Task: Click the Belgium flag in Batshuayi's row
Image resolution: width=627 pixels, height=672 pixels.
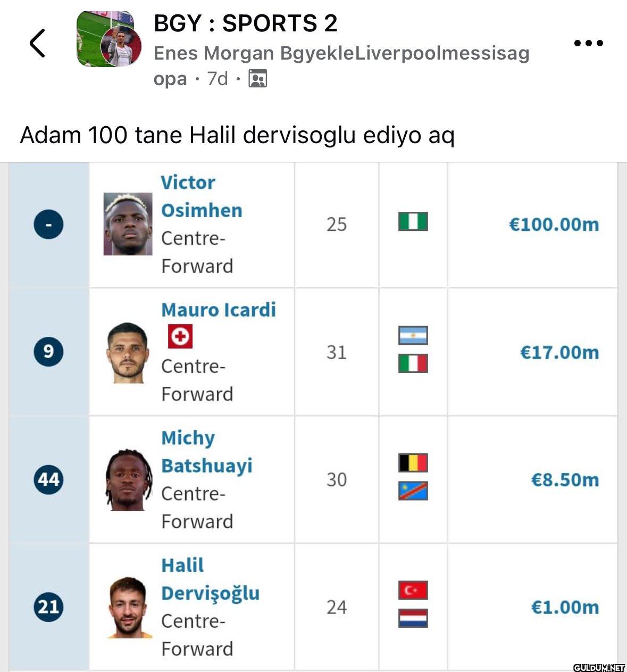Action: (413, 463)
